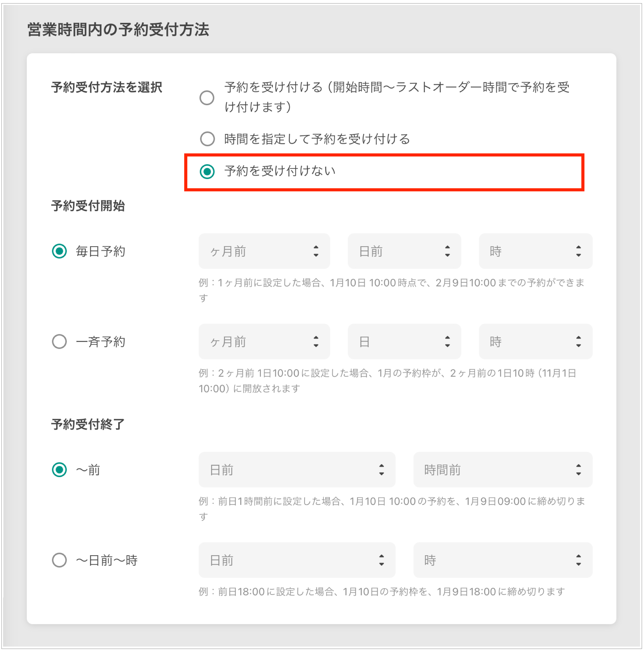Open 日前 dropdown in 〜前 row
The image size is (644, 654).
coord(297,470)
